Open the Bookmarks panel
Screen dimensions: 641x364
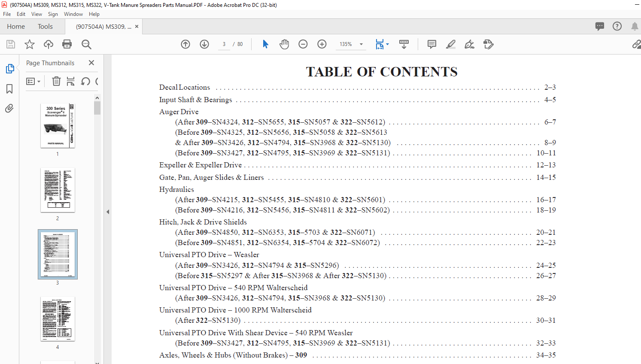tap(9, 89)
